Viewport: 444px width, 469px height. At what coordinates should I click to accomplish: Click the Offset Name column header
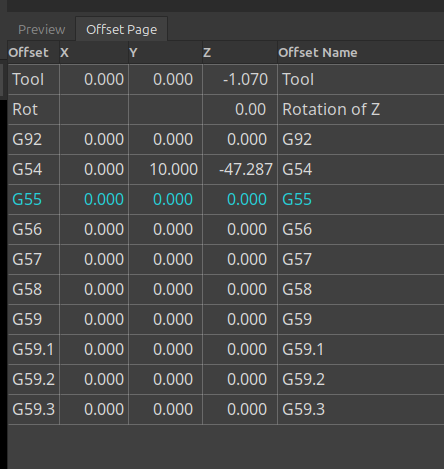click(361, 53)
